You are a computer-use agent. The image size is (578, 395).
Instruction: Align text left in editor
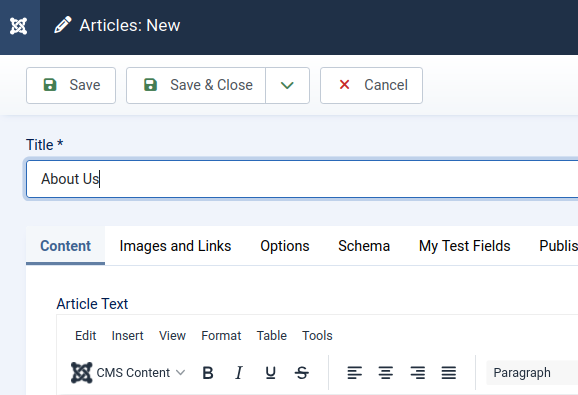click(354, 373)
